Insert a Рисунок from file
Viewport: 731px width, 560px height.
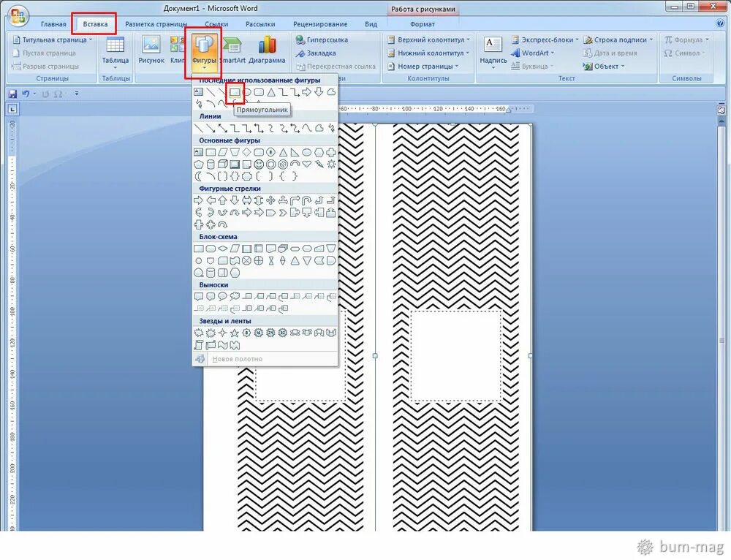pos(151,50)
